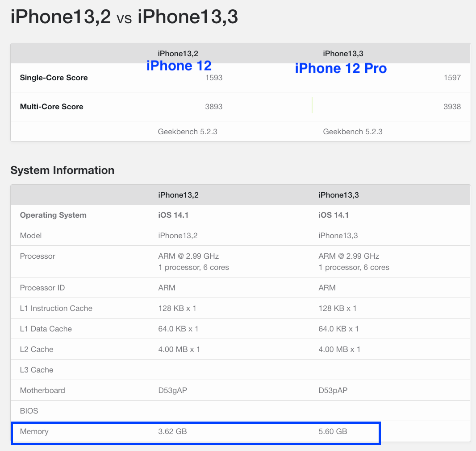
Task: Select the D53pAP motherboard value
Action: 333,390
